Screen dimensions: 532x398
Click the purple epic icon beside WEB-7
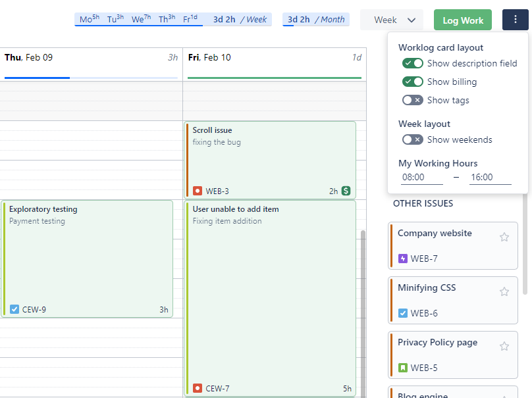pos(403,259)
